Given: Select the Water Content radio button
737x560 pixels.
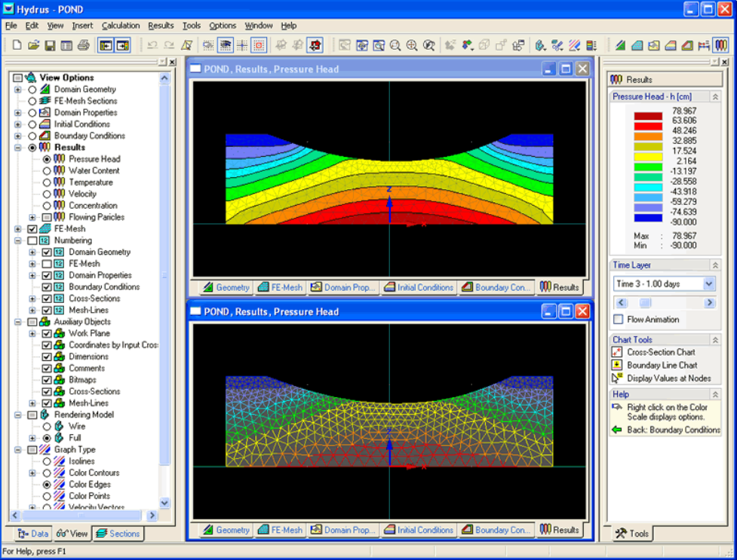Looking at the screenshot, I should click(x=48, y=171).
